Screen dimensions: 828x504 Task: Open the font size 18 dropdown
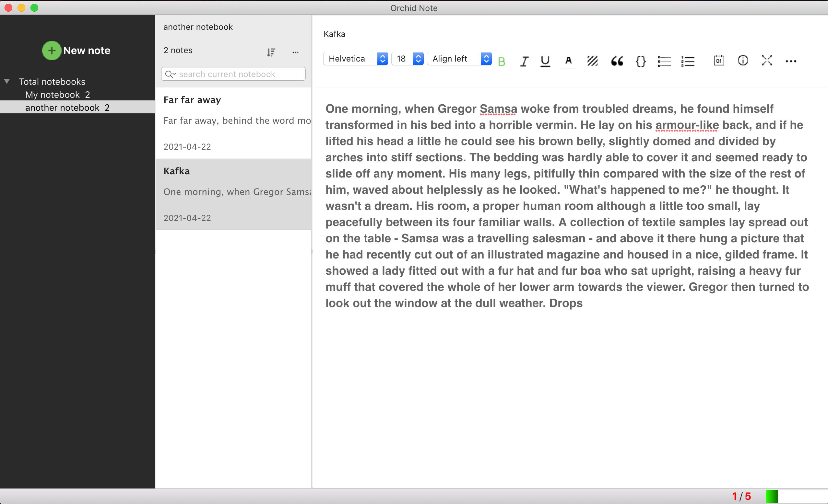click(x=407, y=59)
